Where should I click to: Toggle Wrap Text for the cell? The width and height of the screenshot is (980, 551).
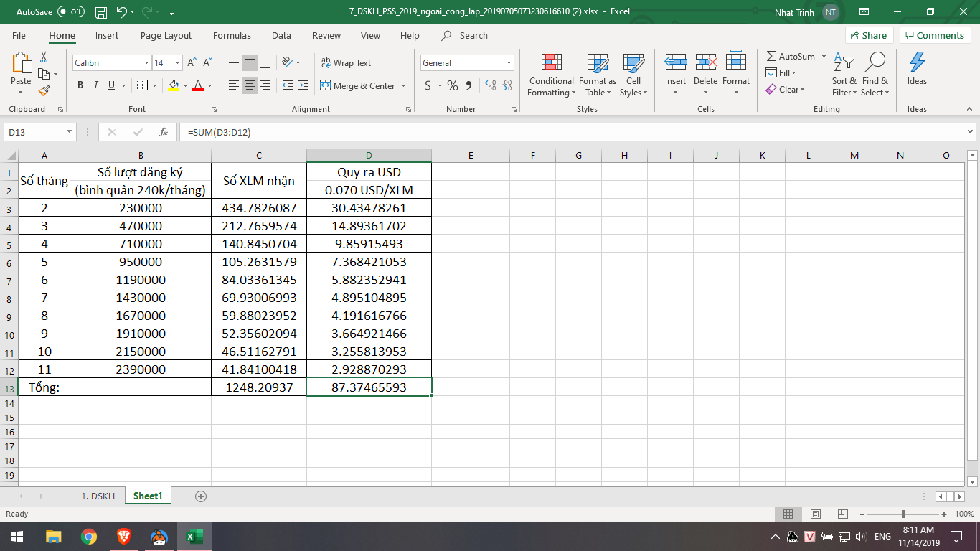pyautogui.click(x=346, y=63)
